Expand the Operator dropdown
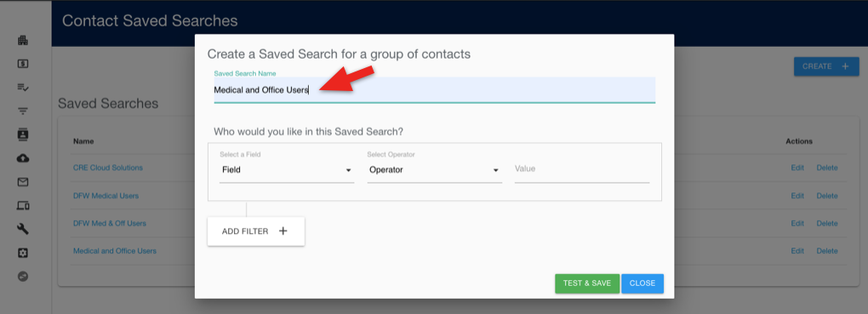 [435, 170]
